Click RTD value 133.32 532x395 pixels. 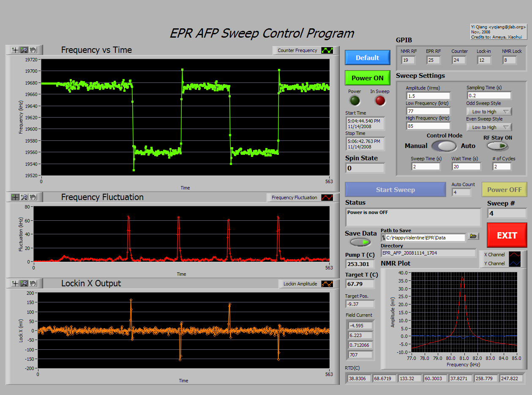[x=409, y=378]
